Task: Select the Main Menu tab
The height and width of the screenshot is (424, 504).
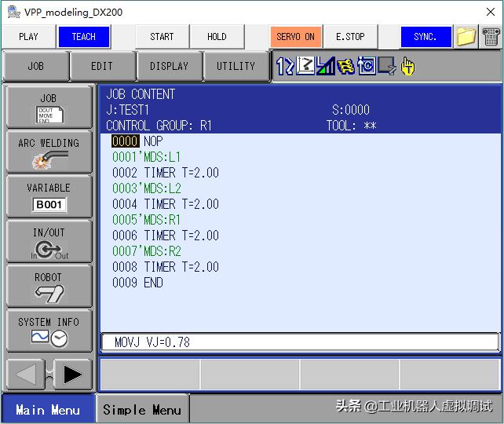Action: point(48,410)
